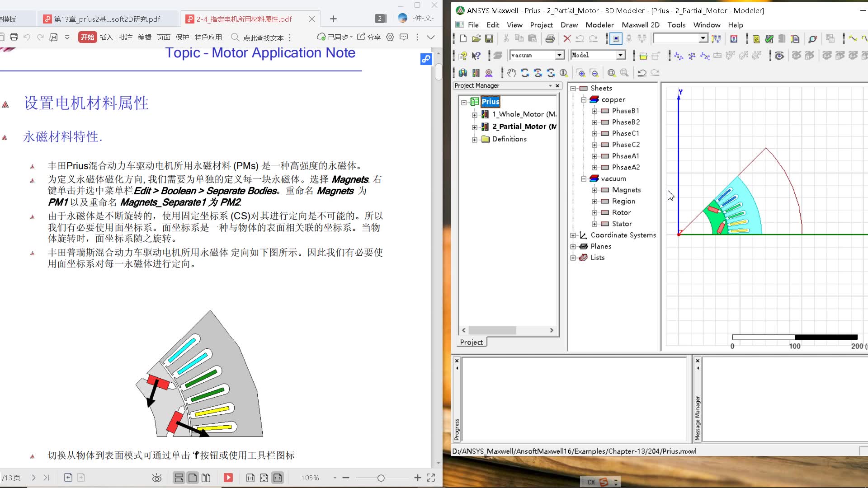
Task: Click the Project Manager horizontal scrollbar
Action: click(x=492, y=330)
